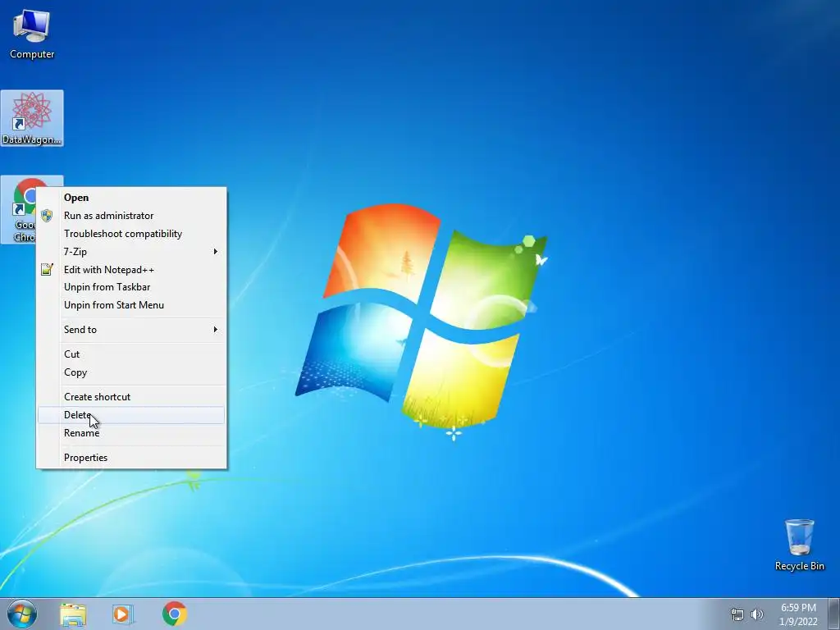
Task: Select Troubleshoot compatibility
Action: 131,234
